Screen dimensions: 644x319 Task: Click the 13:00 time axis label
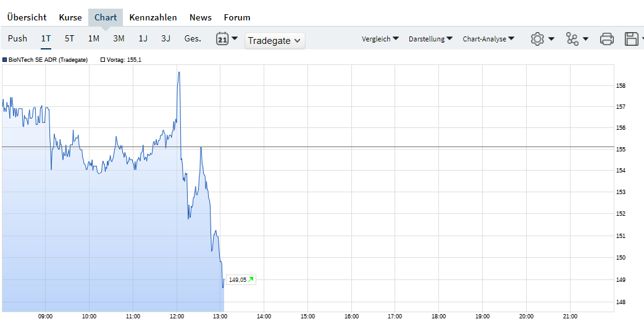tap(220, 316)
